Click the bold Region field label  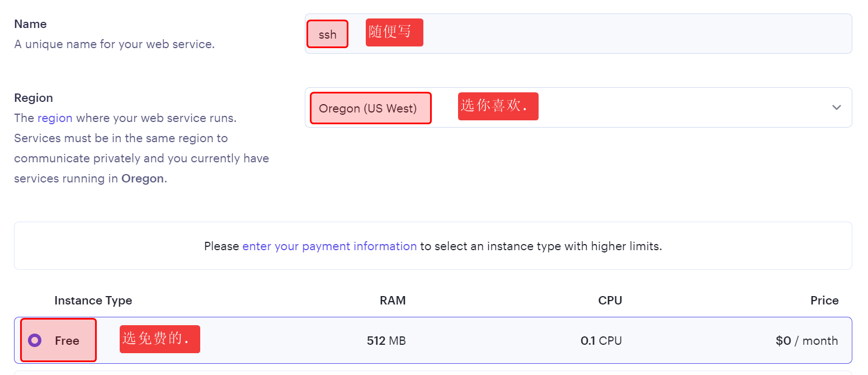pyautogui.click(x=34, y=98)
